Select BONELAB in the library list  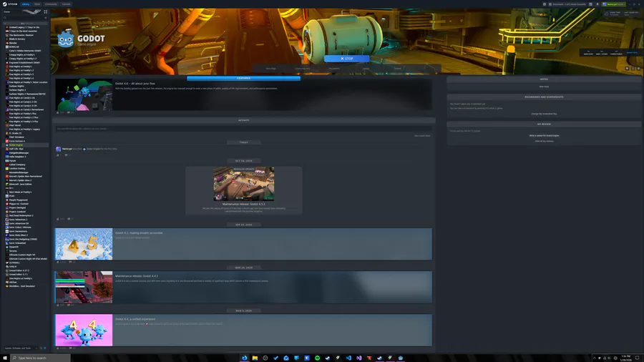point(14,47)
